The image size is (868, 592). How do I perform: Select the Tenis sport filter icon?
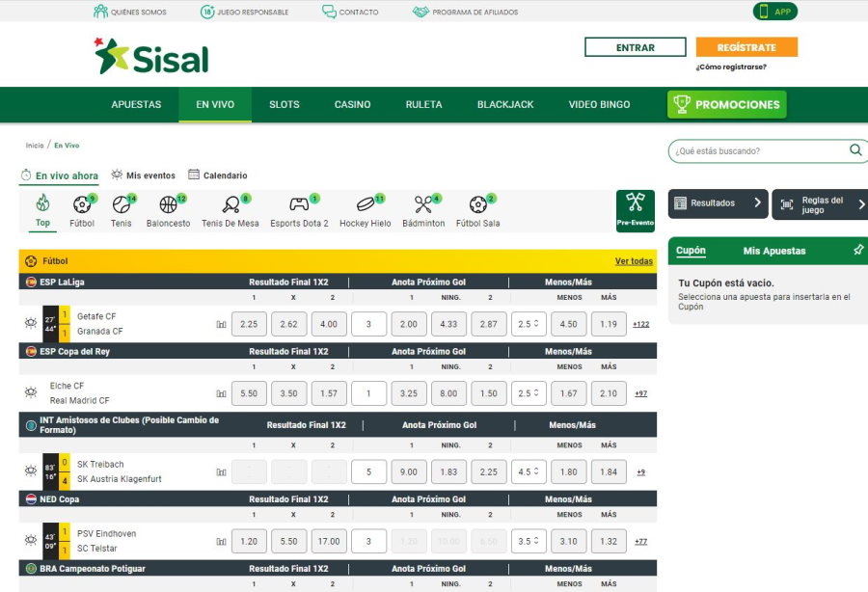click(122, 204)
